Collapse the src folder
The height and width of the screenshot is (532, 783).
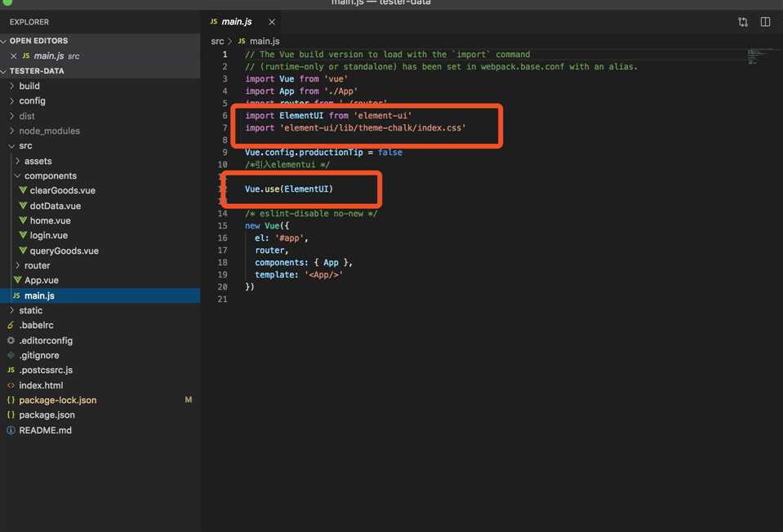pyautogui.click(x=100, y=146)
